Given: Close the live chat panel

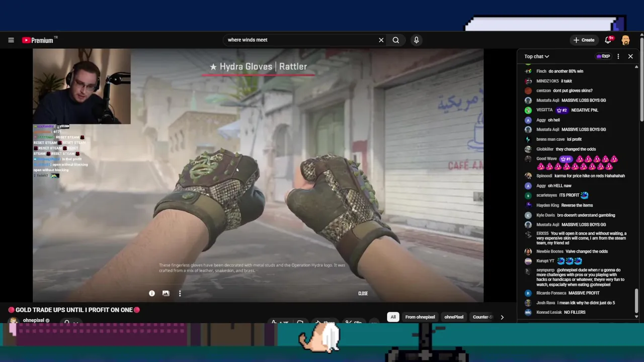Looking at the screenshot, I should tap(630, 56).
